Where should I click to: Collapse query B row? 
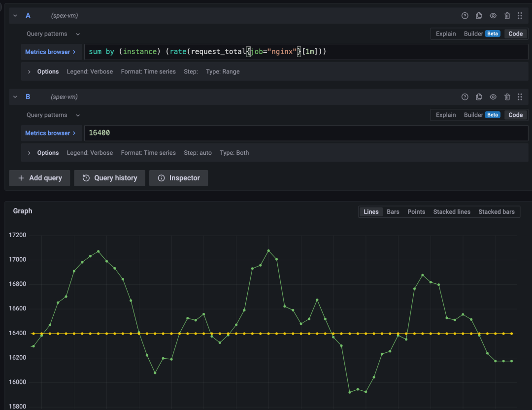[x=15, y=97]
